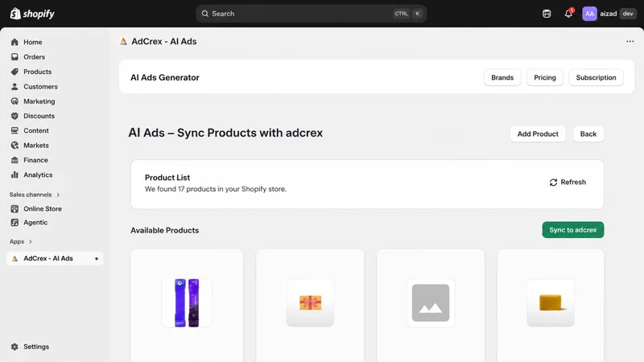Open Finance menu item

pos(35,160)
